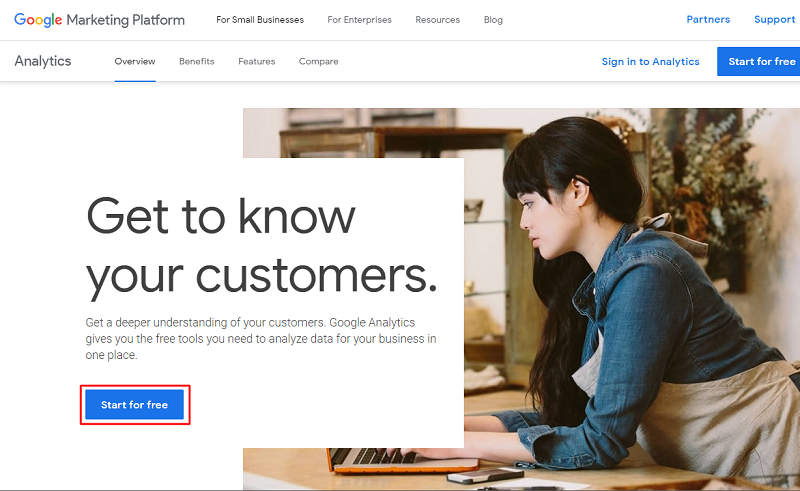Open the For Enterprises menu
The height and width of the screenshot is (491, 800).
click(x=359, y=20)
